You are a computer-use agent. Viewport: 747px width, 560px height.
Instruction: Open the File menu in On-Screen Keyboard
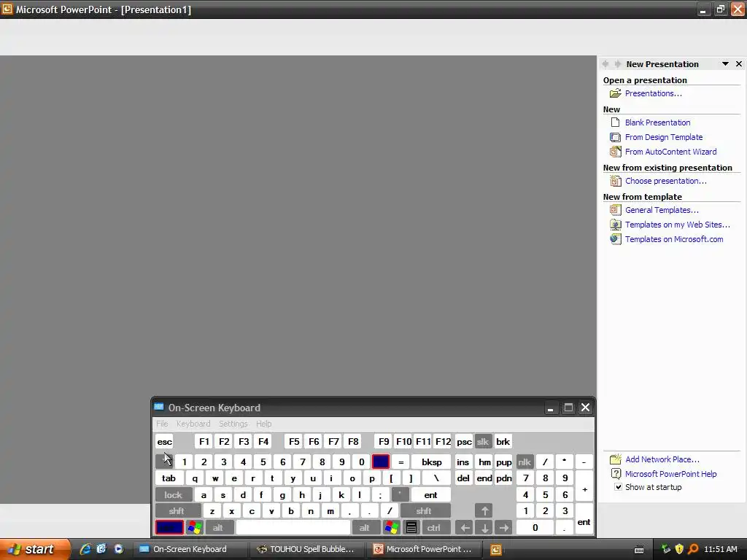click(162, 424)
